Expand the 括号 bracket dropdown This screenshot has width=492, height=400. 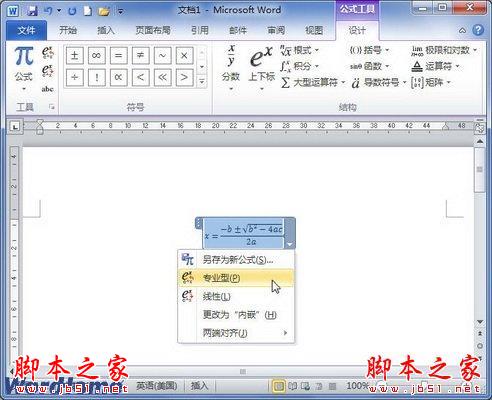369,50
